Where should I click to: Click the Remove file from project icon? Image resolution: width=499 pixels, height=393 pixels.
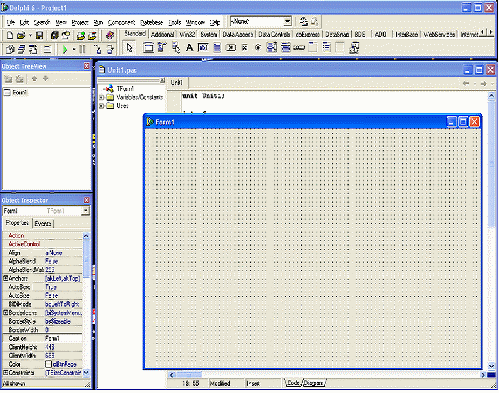click(92, 35)
